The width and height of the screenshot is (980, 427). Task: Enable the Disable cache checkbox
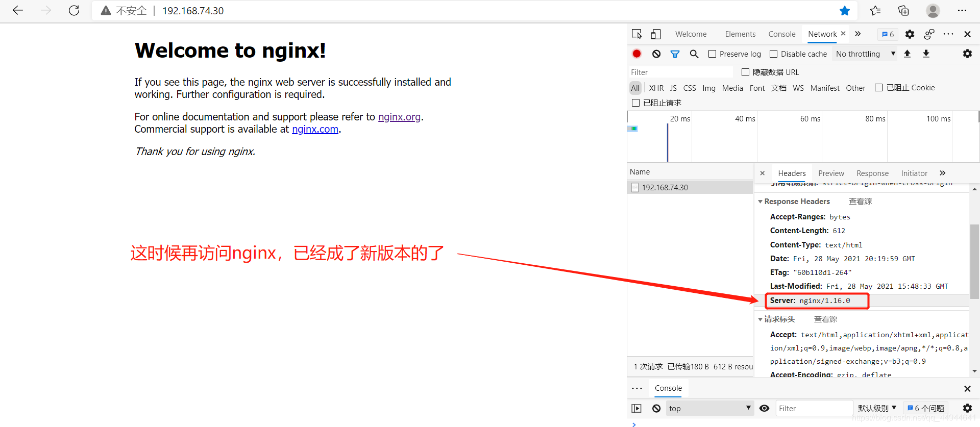point(773,54)
